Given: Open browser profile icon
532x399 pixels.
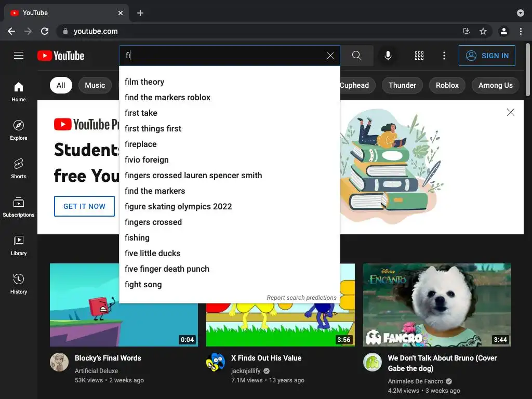Looking at the screenshot, I should 504,31.
